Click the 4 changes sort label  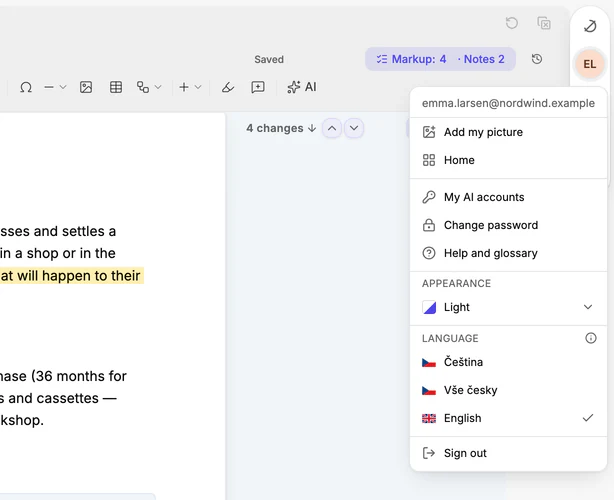(x=281, y=128)
